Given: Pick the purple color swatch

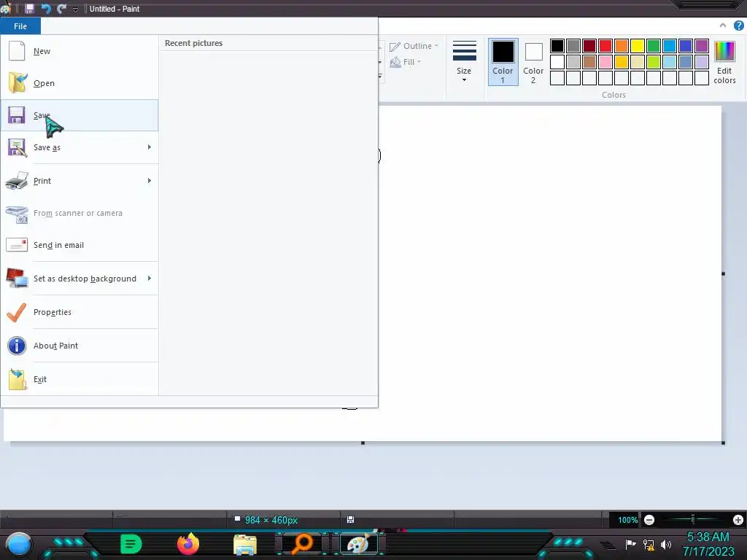Looking at the screenshot, I should tap(702, 46).
